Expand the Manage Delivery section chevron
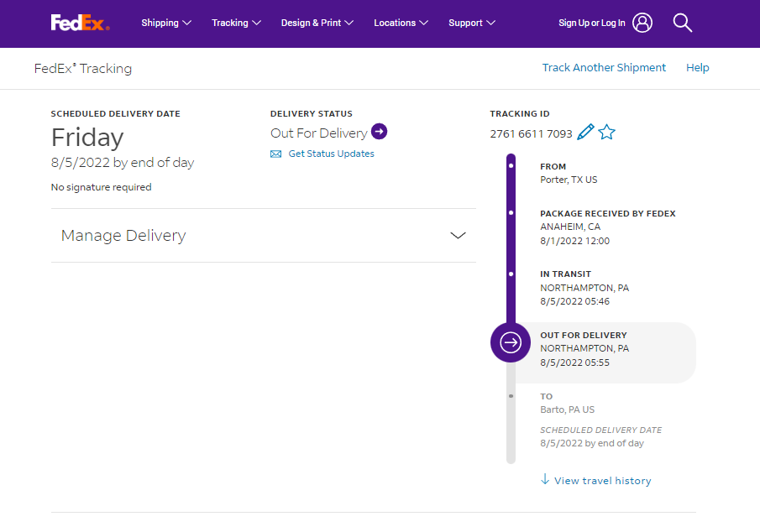Viewport: 760px width, 532px height. coord(458,236)
